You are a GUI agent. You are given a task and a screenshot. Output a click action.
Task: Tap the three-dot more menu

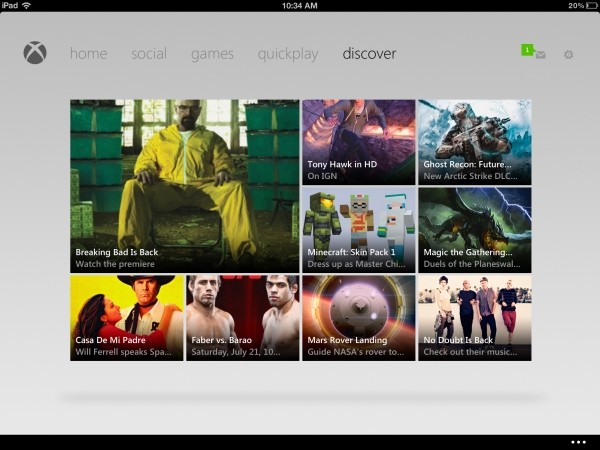click(x=578, y=442)
